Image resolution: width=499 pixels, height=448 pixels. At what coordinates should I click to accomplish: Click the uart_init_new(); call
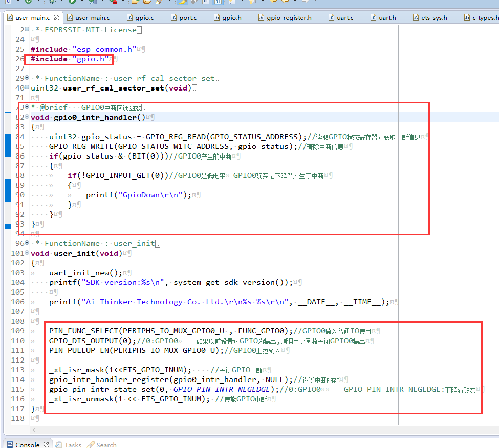(x=85, y=273)
